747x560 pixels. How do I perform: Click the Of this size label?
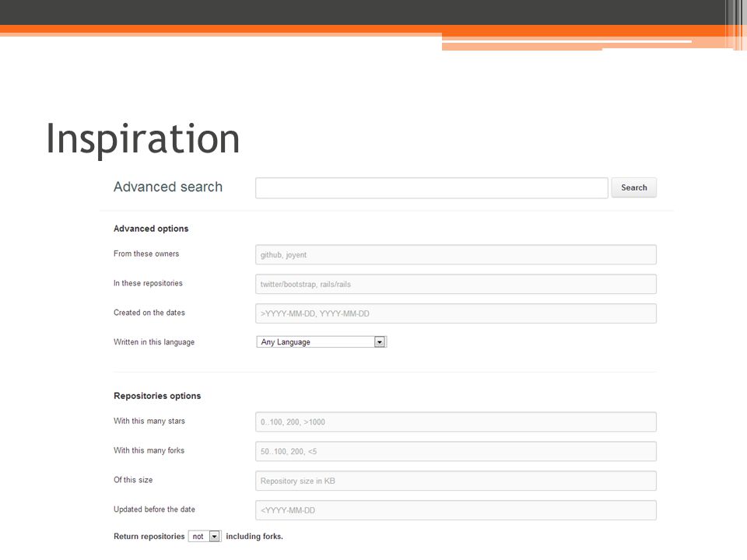[133, 480]
